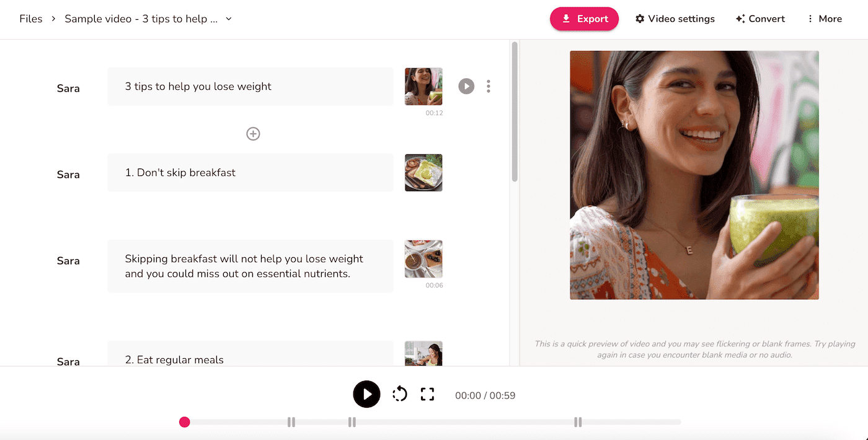Select the smoothie scene thumbnail

tap(423, 86)
